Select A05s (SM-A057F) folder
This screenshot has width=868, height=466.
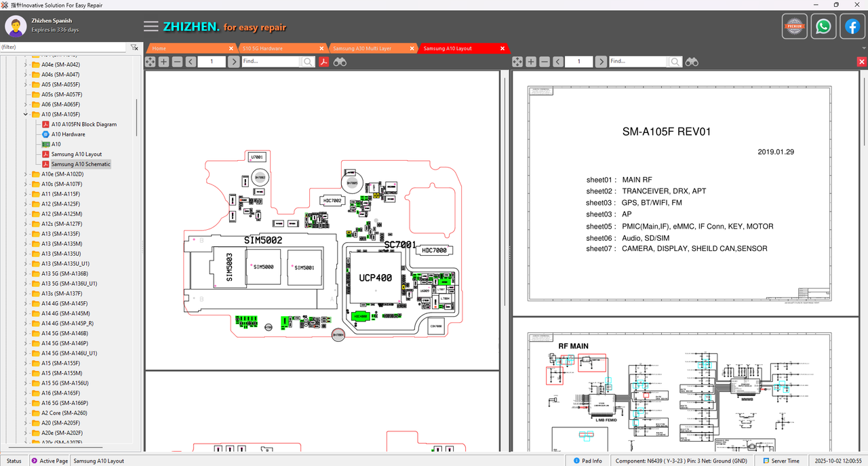point(62,94)
